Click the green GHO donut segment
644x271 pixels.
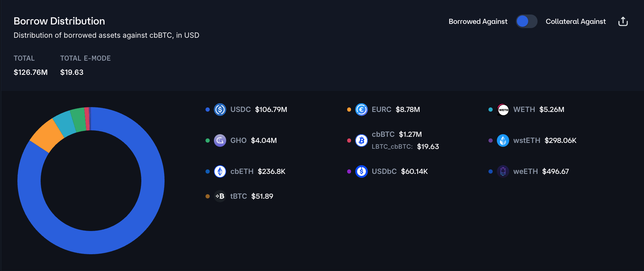pyautogui.click(x=78, y=119)
